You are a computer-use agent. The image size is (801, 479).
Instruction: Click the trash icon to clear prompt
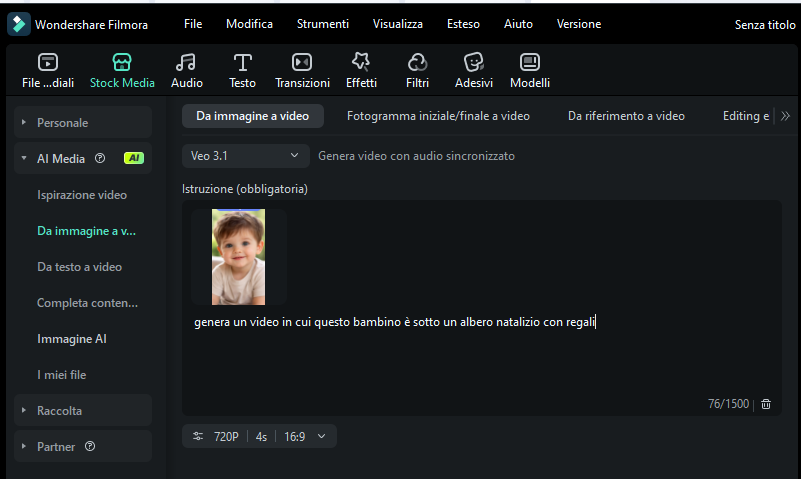[x=766, y=404]
